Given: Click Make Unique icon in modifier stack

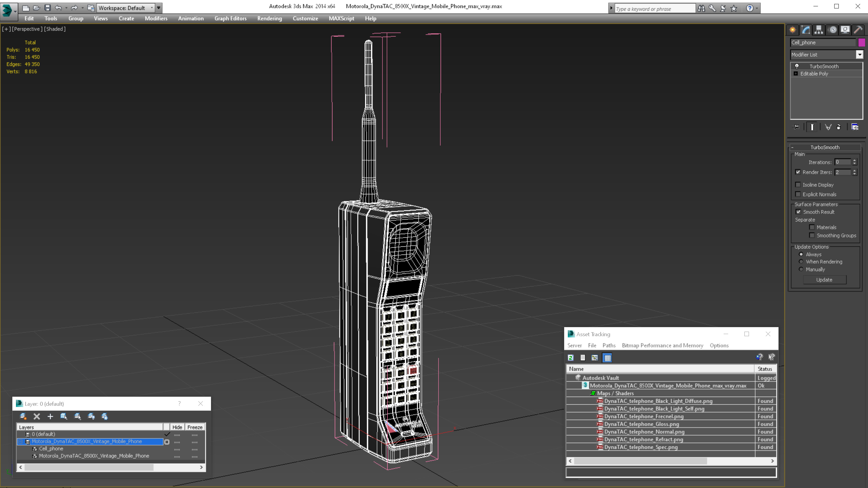Looking at the screenshot, I should tap(828, 127).
